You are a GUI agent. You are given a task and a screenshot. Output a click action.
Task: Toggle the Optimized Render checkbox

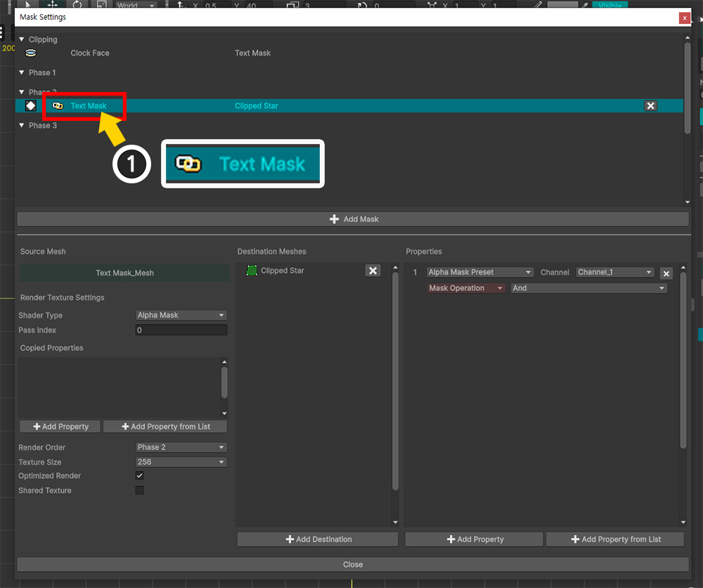[139, 476]
